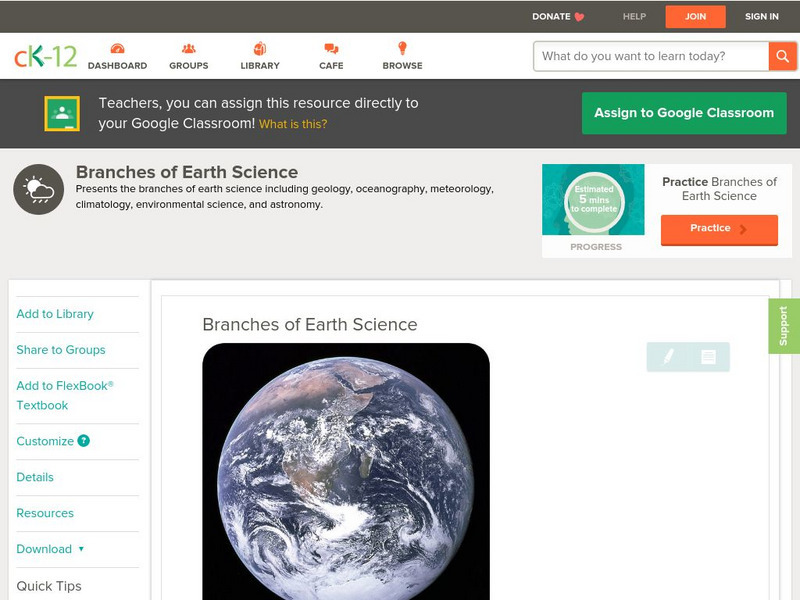Open the CK-12 logo home link
The image size is (800, 600).
point(45,56)
